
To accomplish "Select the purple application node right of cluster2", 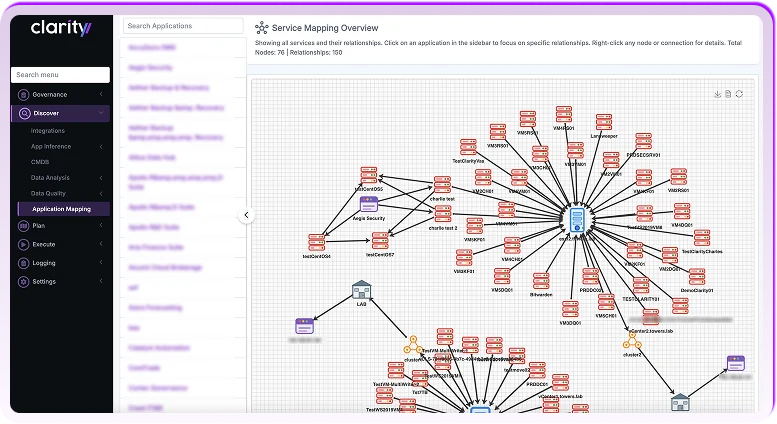I will 736,363.
